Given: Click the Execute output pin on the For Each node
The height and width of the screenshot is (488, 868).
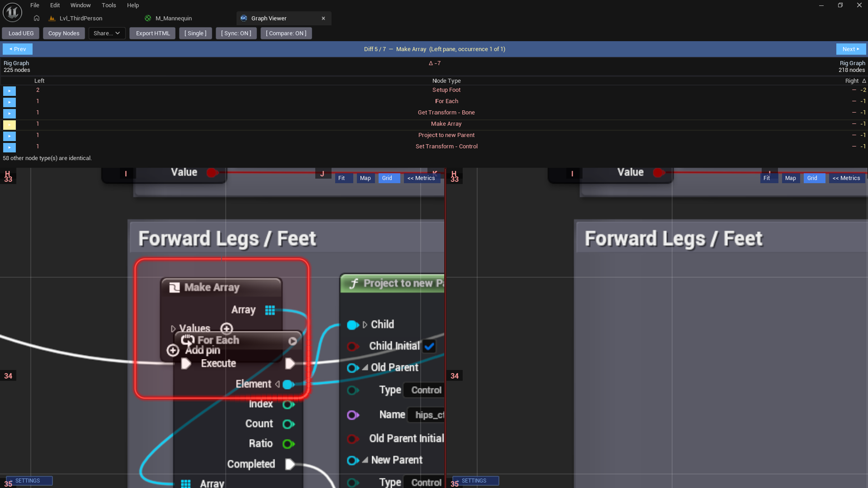Looking at the screenshot, I should coord(290,363).
